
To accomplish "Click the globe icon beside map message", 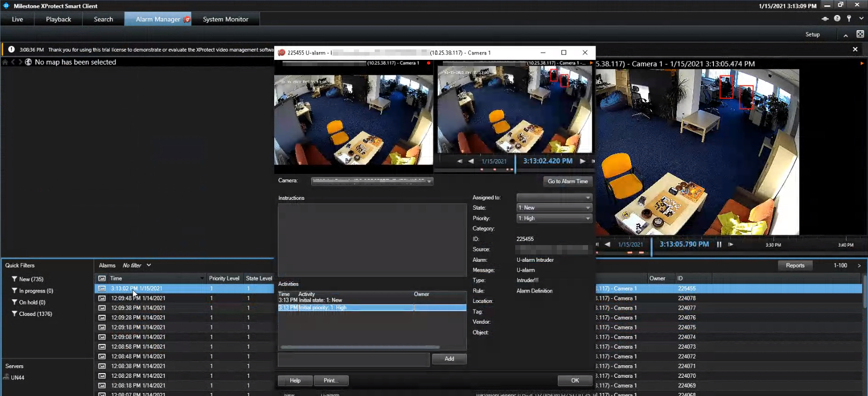I will tap(28, 62).
